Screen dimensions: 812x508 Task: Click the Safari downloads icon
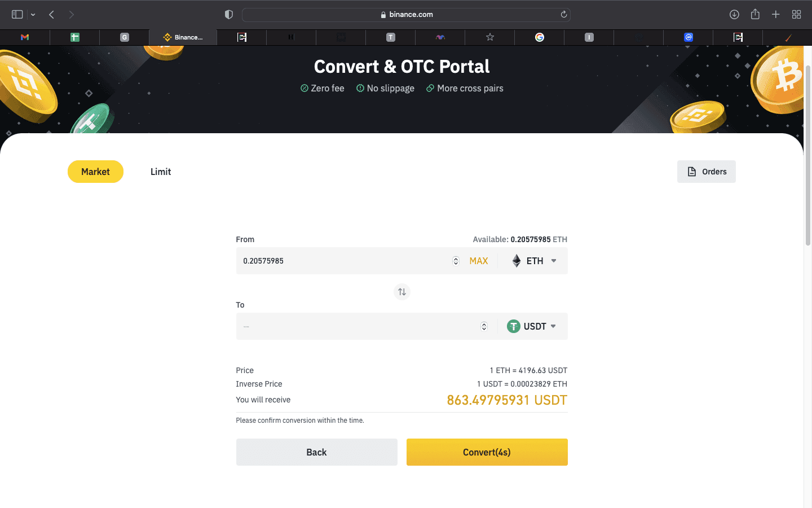click(734, 15)
